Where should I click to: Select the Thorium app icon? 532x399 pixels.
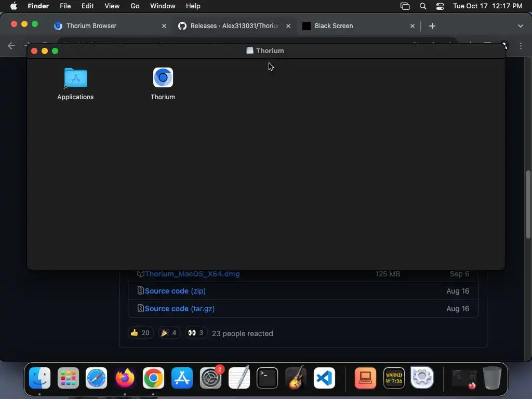(163, 77)
